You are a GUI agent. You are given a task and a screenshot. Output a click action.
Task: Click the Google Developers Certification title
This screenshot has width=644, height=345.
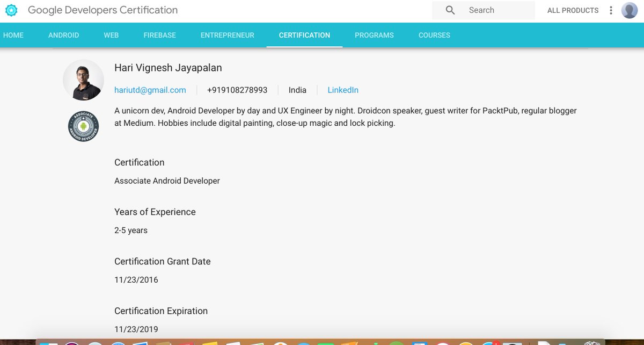click(x=103, y=10)
